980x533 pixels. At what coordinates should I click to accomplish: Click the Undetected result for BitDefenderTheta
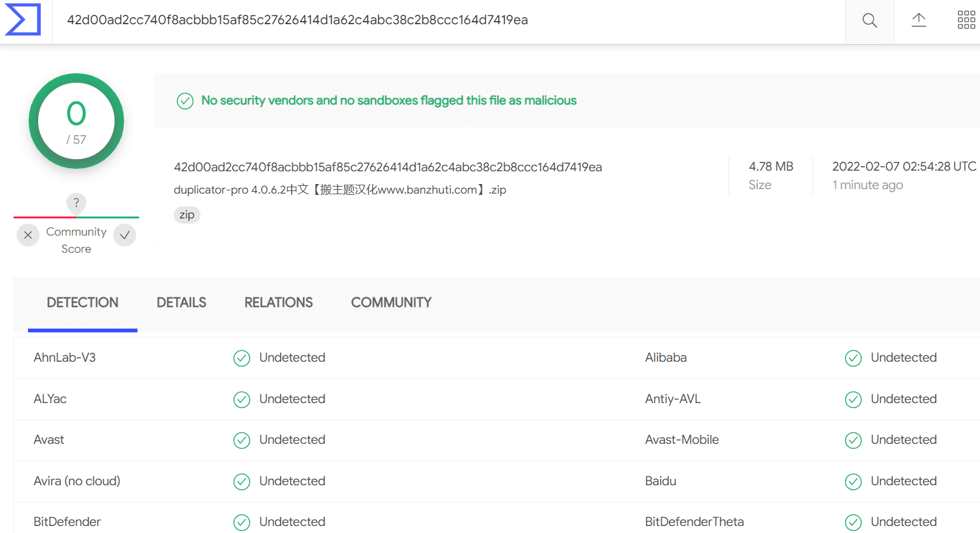click(x=904, y=522)
